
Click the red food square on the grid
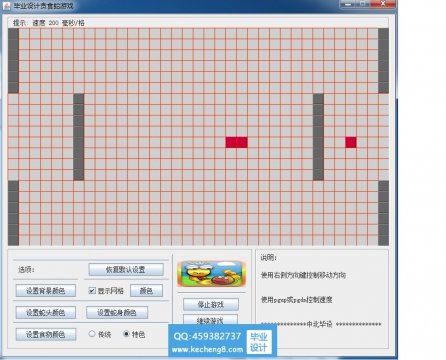pyautogui.click(x=351, y=142)
